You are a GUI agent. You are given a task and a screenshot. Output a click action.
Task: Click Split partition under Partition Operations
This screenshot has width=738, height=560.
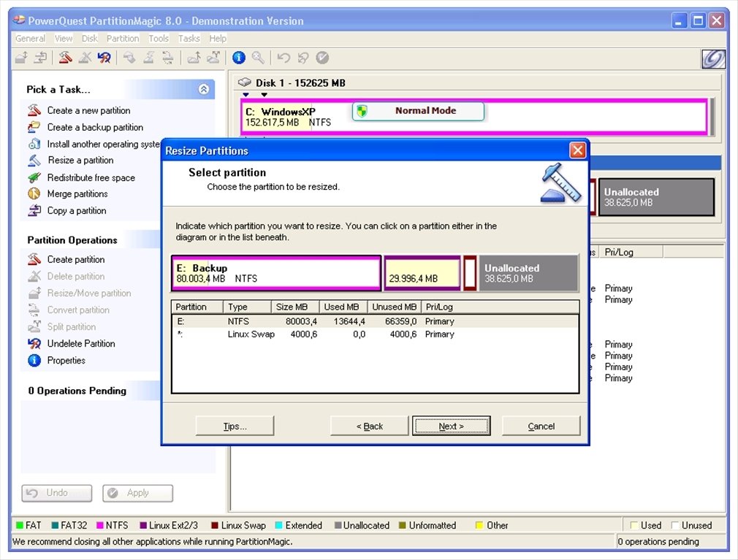pos(72,327)
